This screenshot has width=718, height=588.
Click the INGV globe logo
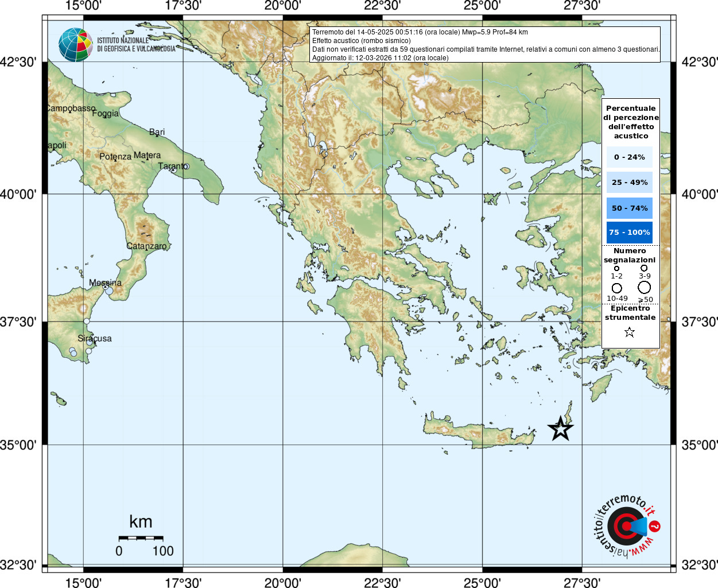[75, 45]
